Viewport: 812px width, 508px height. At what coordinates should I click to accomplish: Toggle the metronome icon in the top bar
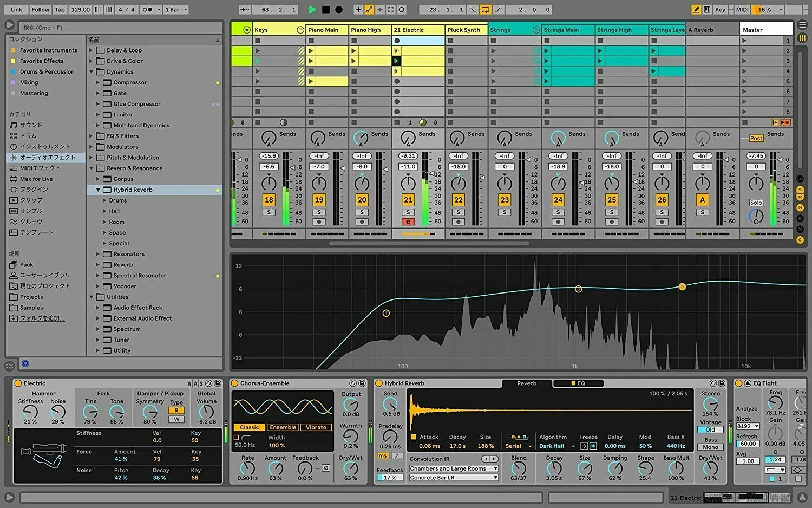[x=147, y=10]
